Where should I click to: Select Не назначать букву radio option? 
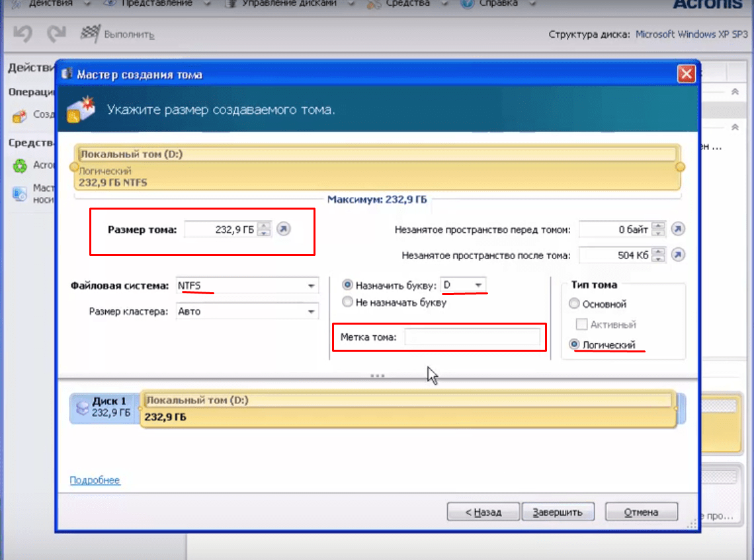347,302
